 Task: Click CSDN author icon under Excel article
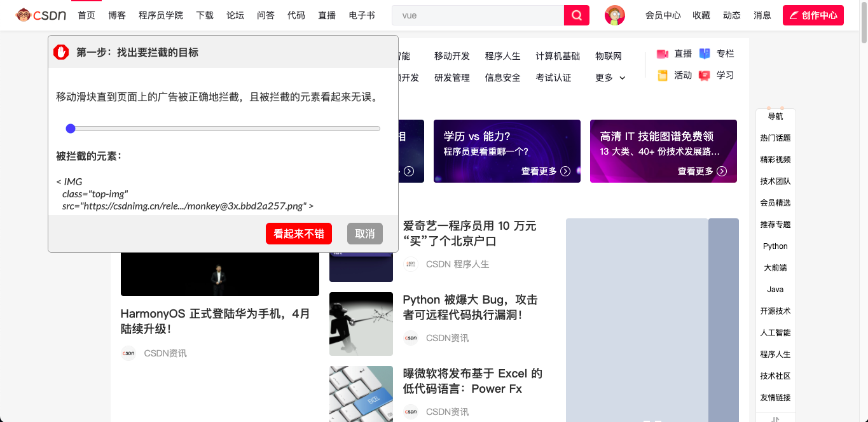411,412
